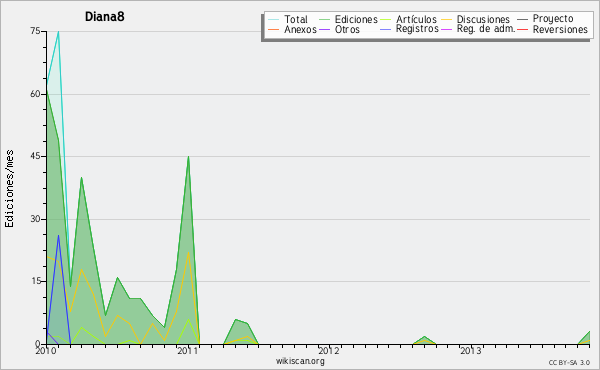Click the cyan Total legend color line
This screenshot has width=600, height=370.
point(274,19)
